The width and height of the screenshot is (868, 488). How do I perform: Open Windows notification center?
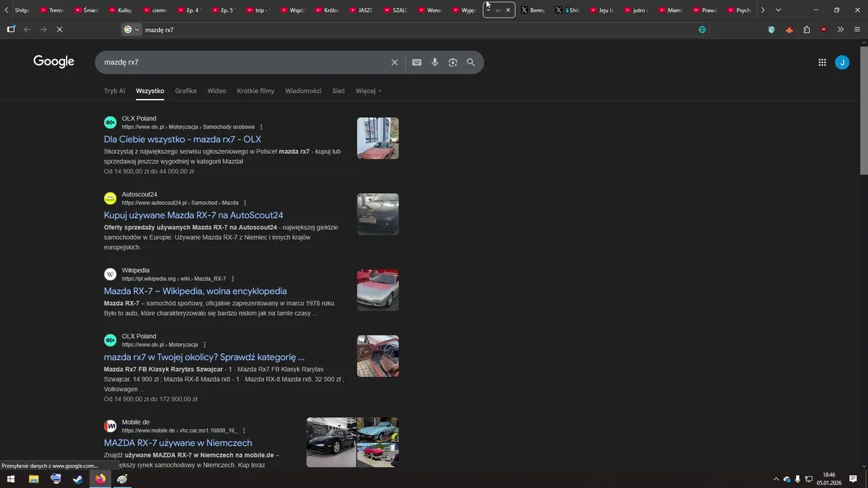[x=853, y=479]
